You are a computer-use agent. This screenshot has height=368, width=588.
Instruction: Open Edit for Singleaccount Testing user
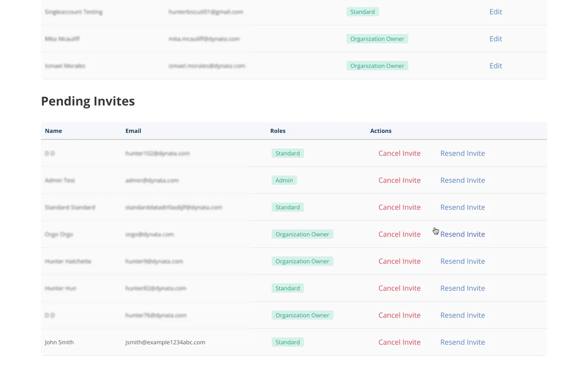point(495,12)
